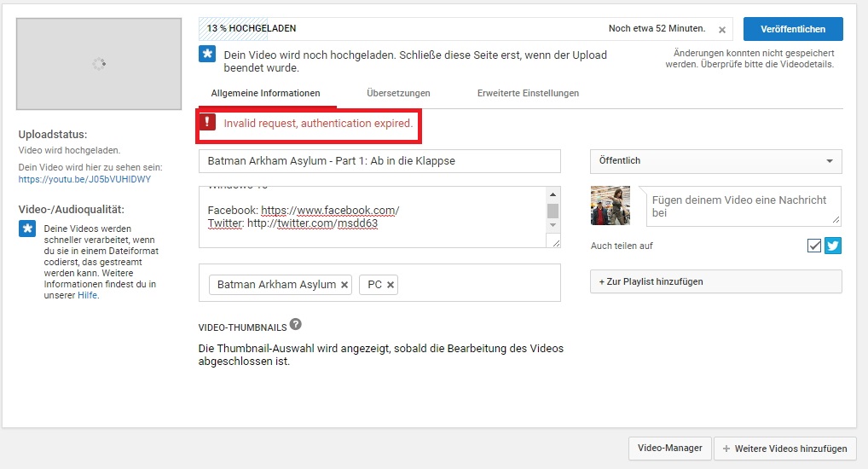Switch to the 'Übersetzungen' tab
This screenshot has width=868, height=469.
pos(398,93)
